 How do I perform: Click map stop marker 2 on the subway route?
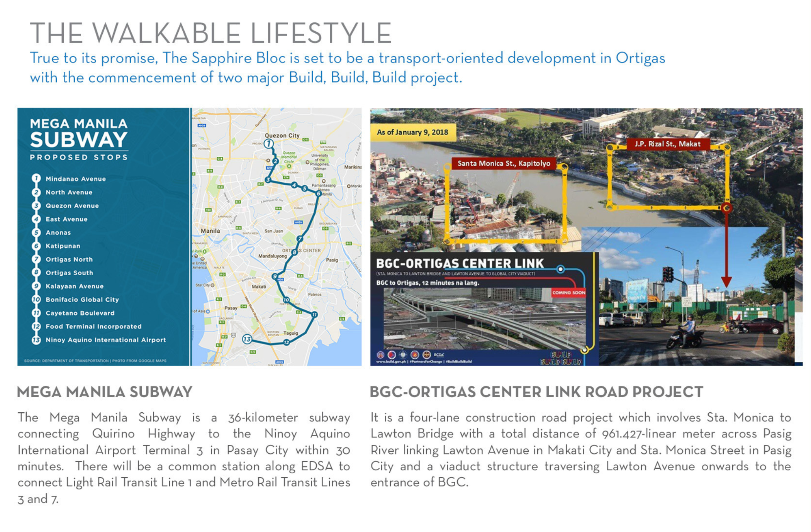275,161
